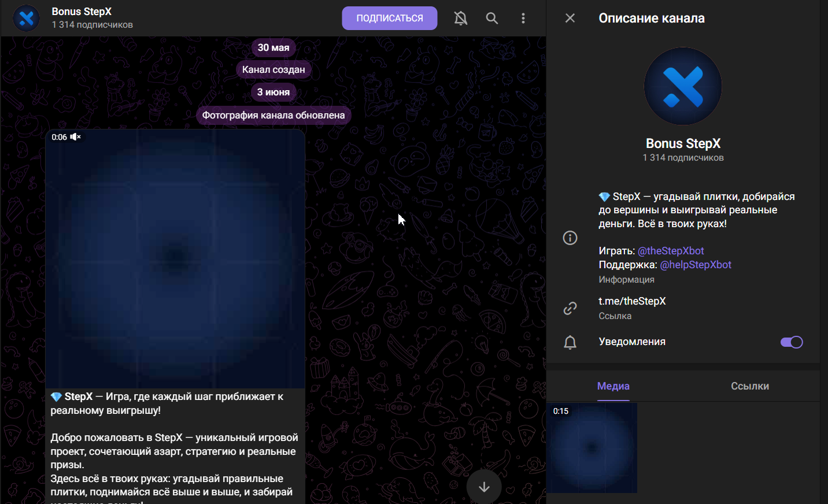Open Bonus StepX avatar in chat header
Screen dimensions: 828x504
[x=27, y=18]
